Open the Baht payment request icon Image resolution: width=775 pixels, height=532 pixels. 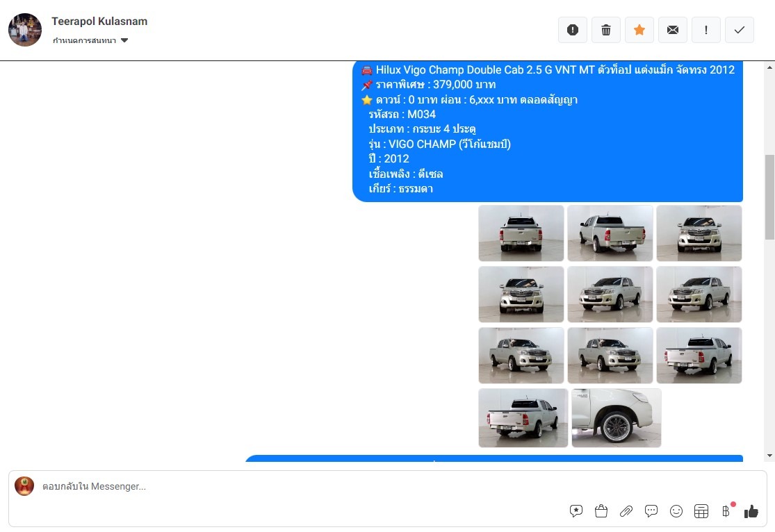point(726,511)
